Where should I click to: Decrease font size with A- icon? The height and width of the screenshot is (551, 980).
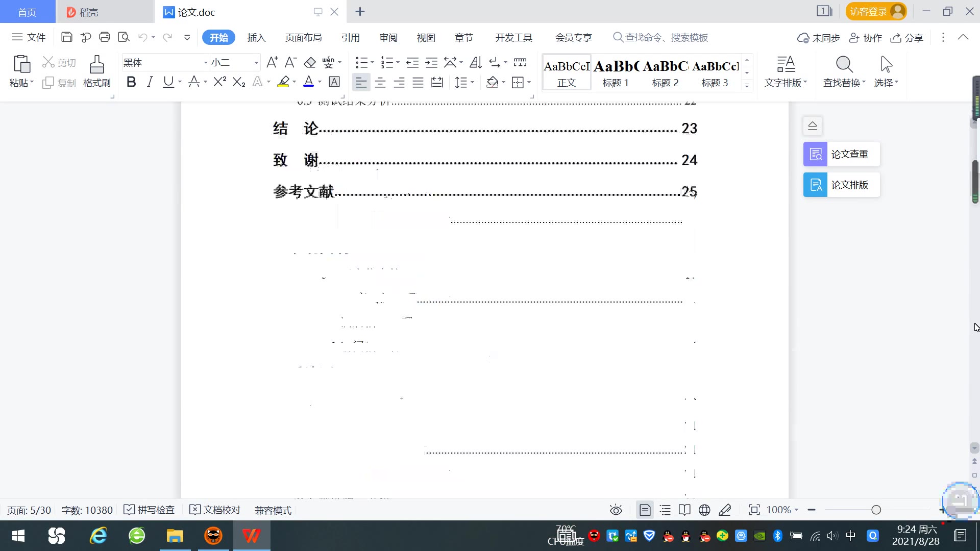click(x=290, y=62)
